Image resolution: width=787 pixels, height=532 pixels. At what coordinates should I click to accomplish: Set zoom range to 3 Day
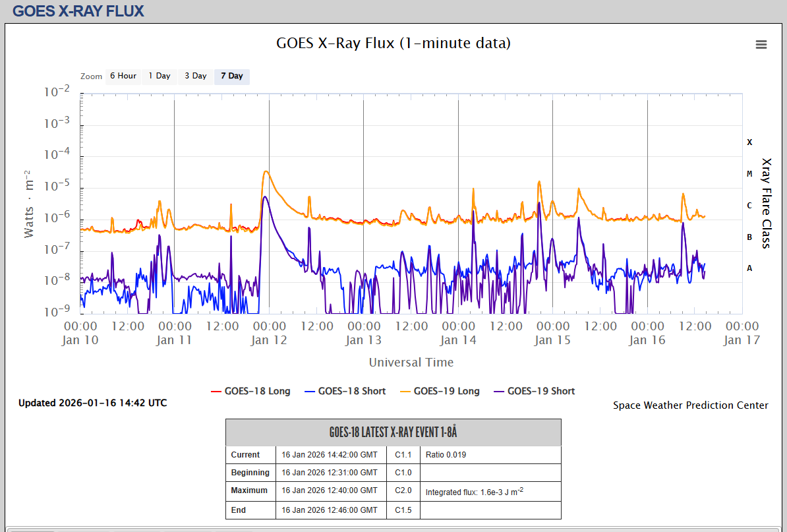coord(195,76)
